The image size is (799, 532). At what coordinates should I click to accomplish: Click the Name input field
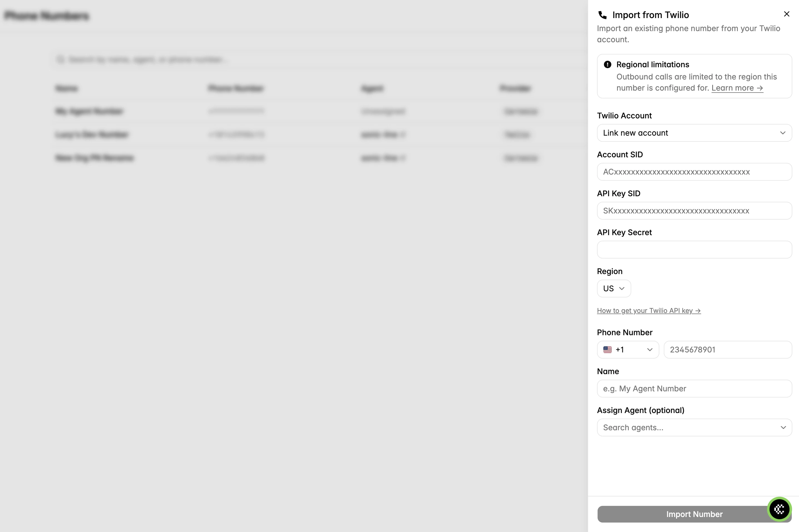(694, 389)
